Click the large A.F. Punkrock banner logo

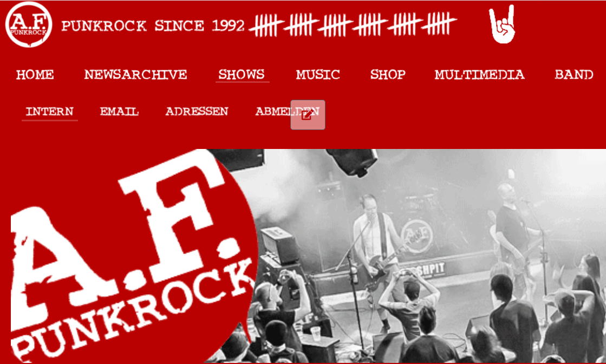[128, 256]
